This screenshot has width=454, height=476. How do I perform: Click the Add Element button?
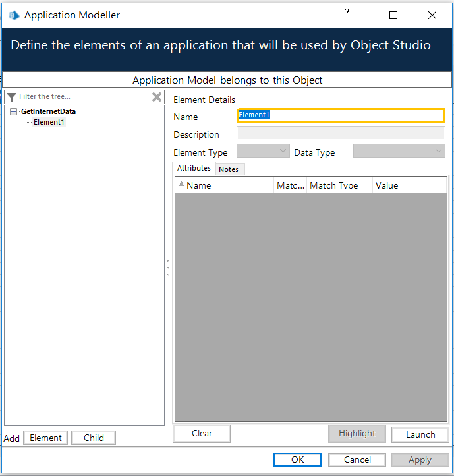[45, 438]
